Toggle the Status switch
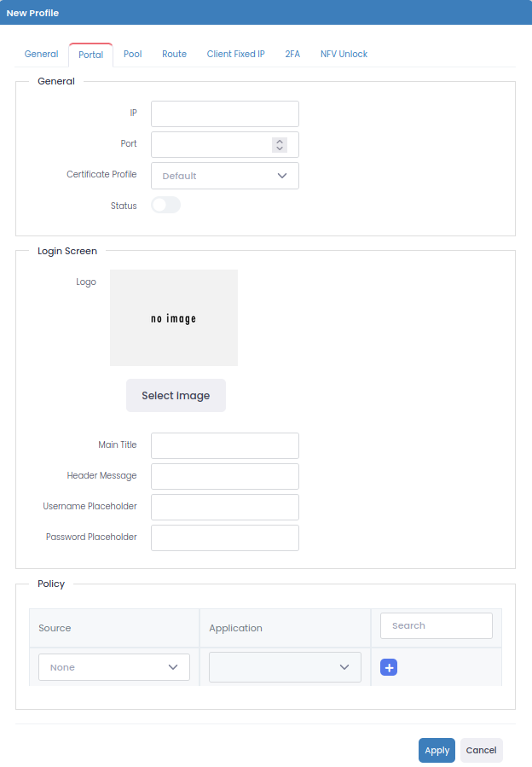Screen dimensions: 532x767 (166, 205)
